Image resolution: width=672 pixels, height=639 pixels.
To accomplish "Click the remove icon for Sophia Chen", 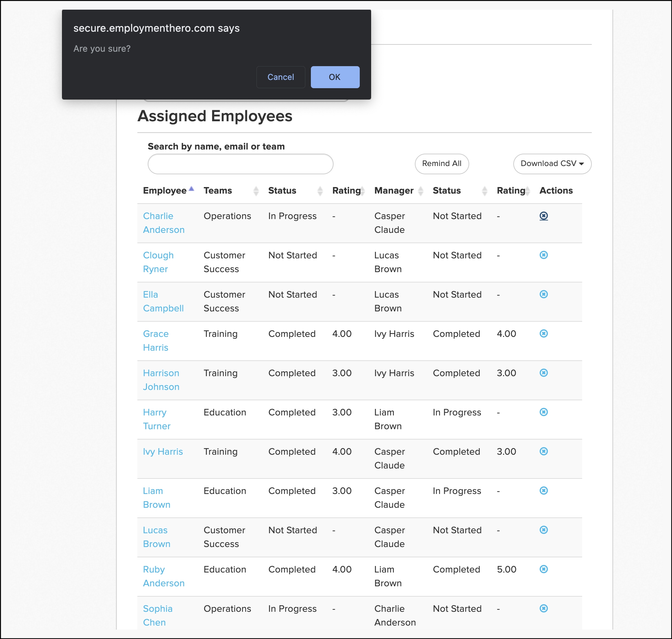I will click(x=544, y=608).
